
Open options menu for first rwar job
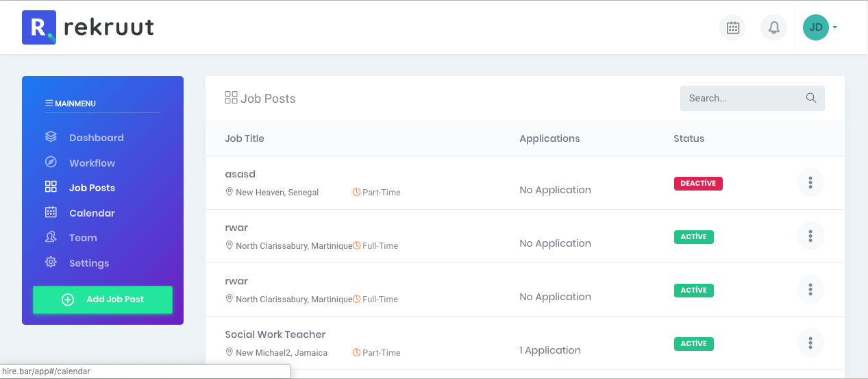pyautogui.click(x=810, y=236)
